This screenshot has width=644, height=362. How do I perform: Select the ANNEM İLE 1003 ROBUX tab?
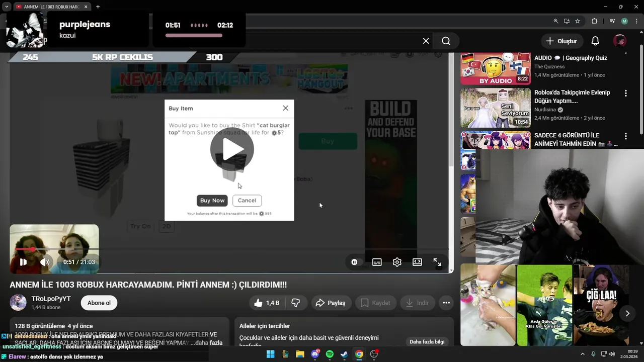pyautogui.click(x=51, y=7)
